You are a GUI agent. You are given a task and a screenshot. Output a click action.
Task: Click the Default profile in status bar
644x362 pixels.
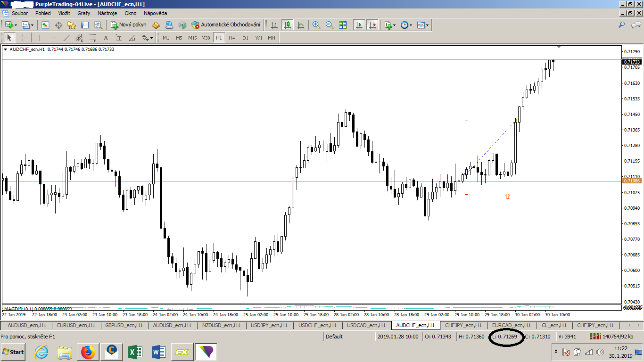pos(334,337)
